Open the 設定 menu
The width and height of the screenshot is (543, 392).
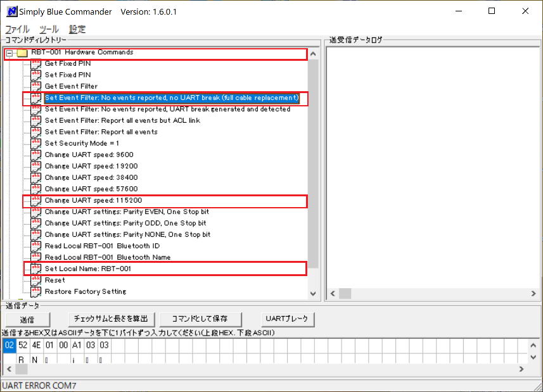coord(77,29)
